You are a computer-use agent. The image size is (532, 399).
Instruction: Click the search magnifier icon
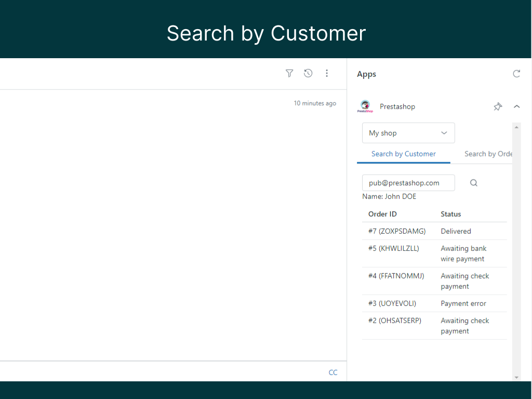pyautogui.click(x=474, y=183)
